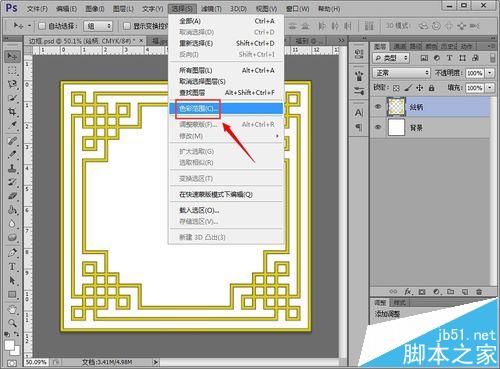Select the Path Selection tool

[12, 280]
